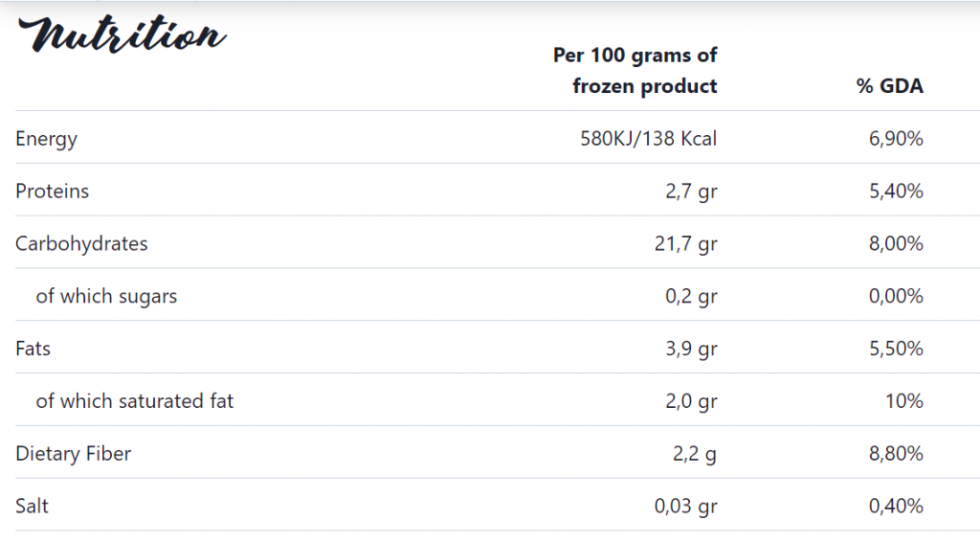The image size is (980, 543).
Task: Select the 'of which saturated fat' label
Action: 134,401
